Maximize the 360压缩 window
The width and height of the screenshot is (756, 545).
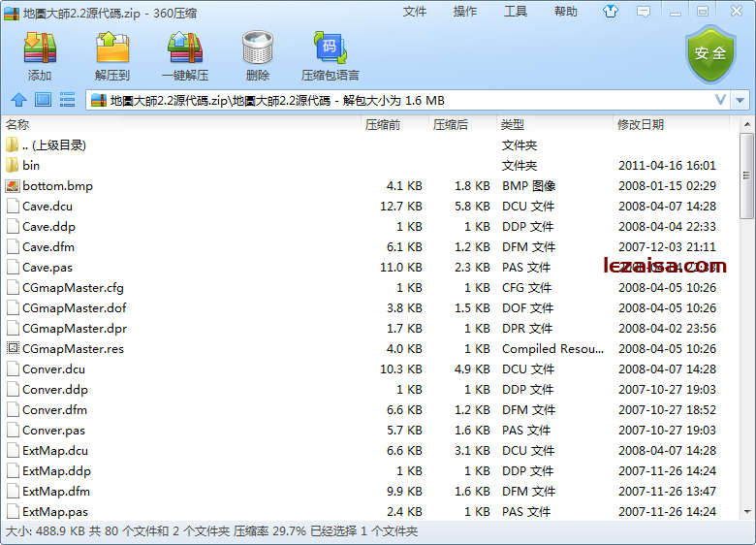click(703, 11)
